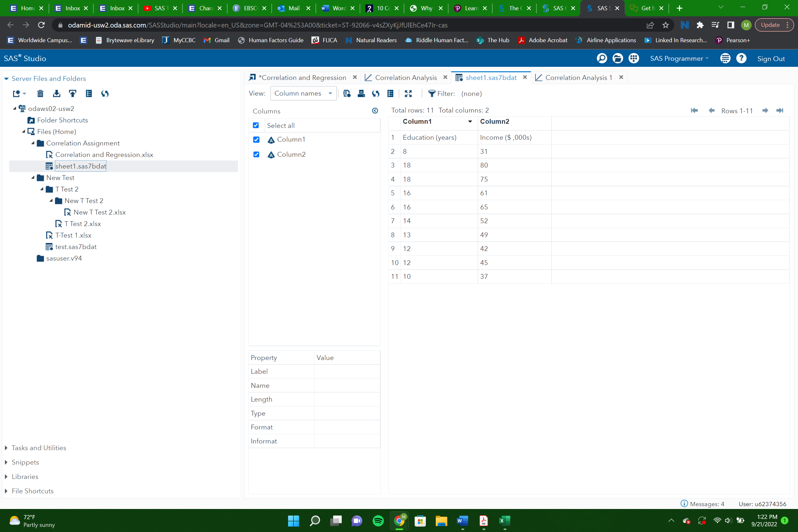Uncheck the Select all checkbox
The image size is (798, 532).
256,125
